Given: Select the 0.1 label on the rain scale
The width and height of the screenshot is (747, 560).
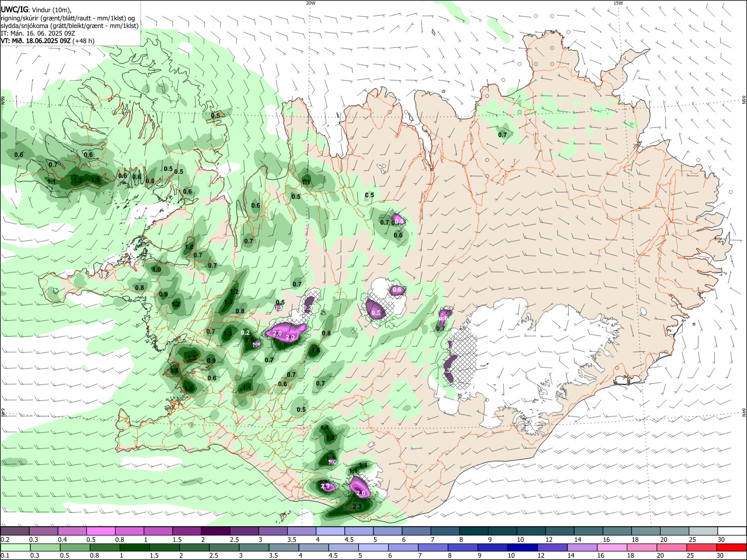Looking at the screenshot, I should (x=4, y=555).
